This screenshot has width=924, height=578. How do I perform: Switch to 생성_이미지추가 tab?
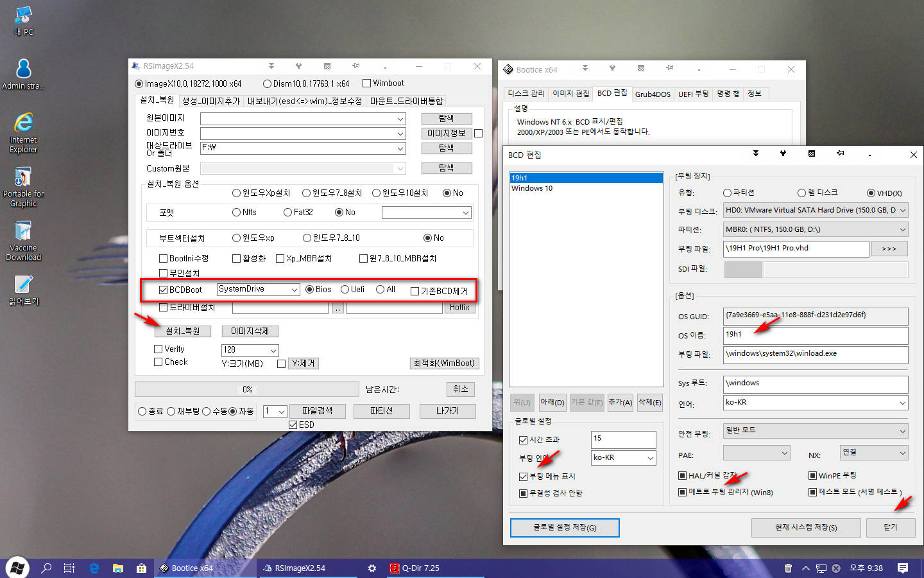click(x=211, y=101)
